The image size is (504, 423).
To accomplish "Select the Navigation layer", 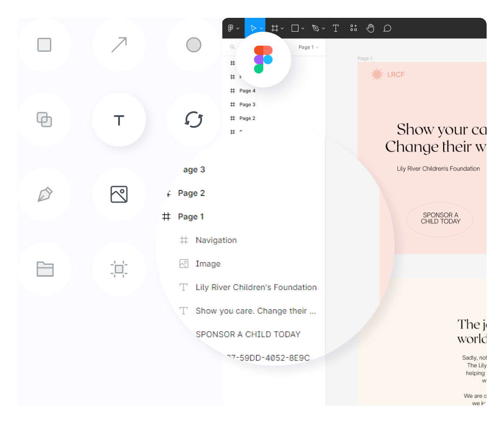I will [x=216, y=240].
